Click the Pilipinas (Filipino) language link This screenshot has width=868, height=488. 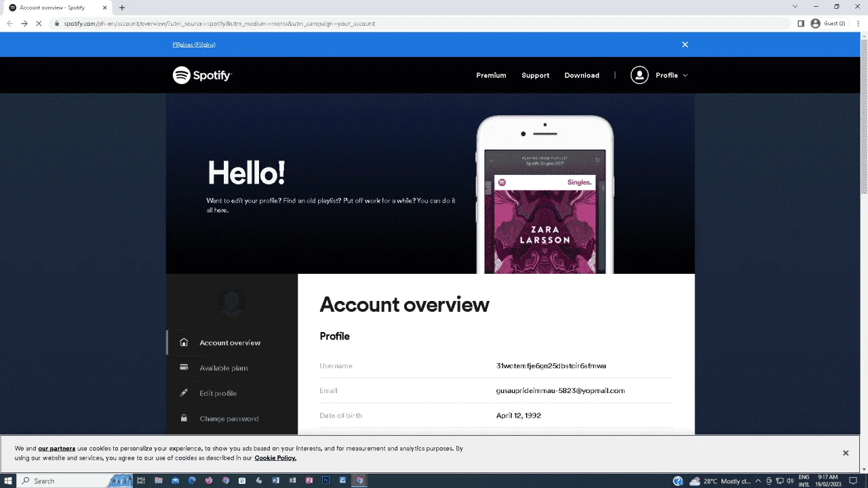194,45
